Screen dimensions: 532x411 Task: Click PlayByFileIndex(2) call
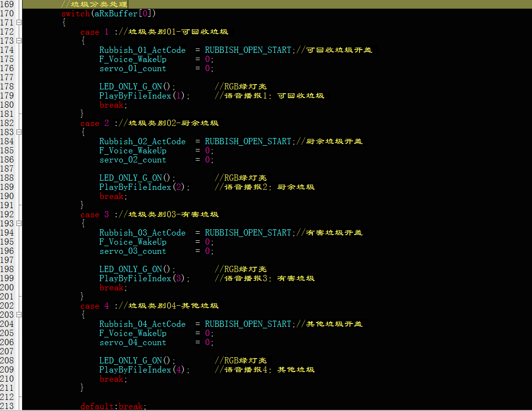[142, 187]
